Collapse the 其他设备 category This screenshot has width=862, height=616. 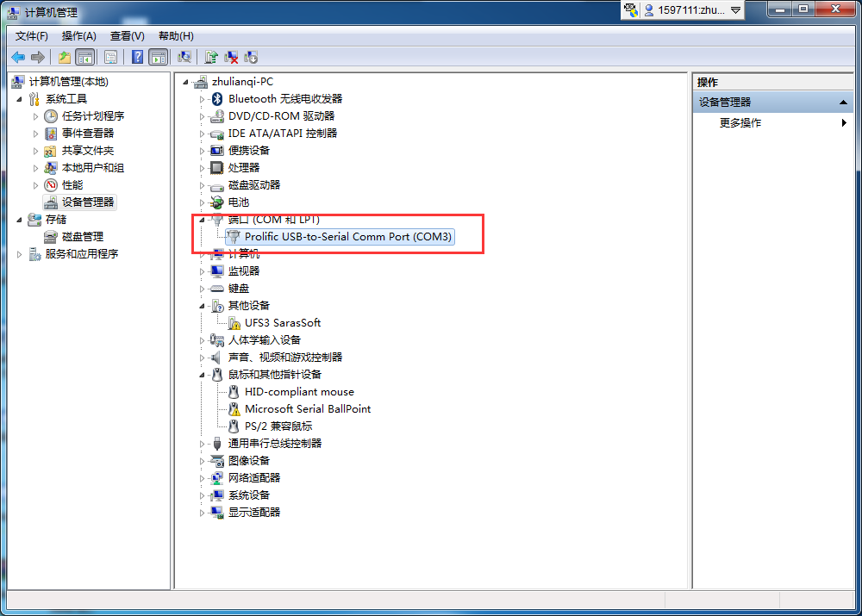(x=202, y=306)
